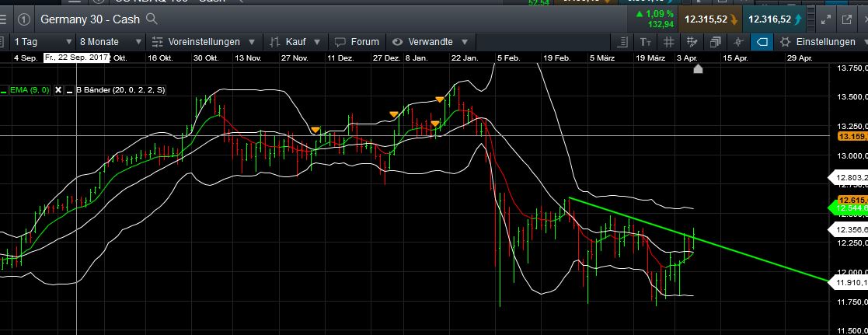Open the hamburger menu beside Germany 30
This screenshot has height=335, width=868.
click(3, 19)
